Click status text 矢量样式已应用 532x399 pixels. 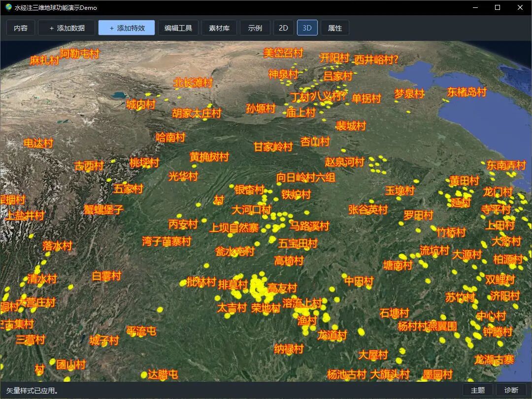click(x=32, y=391)
